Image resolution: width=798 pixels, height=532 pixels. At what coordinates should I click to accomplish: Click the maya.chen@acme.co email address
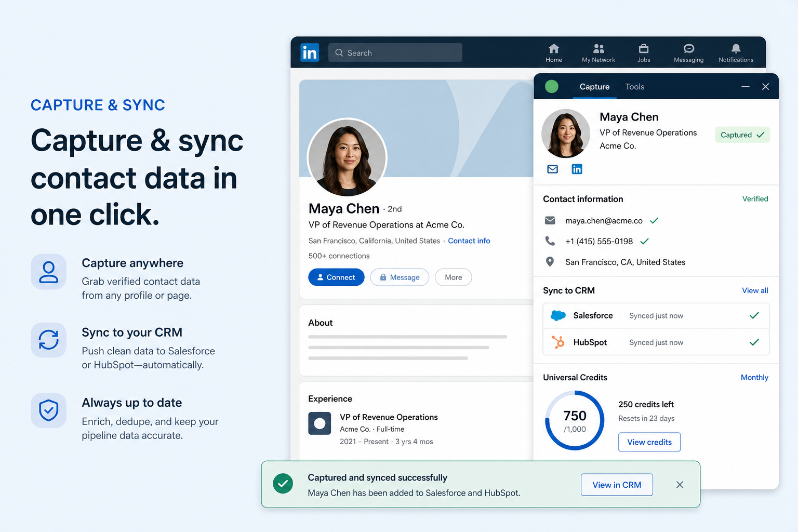click(x=604, y=221)
